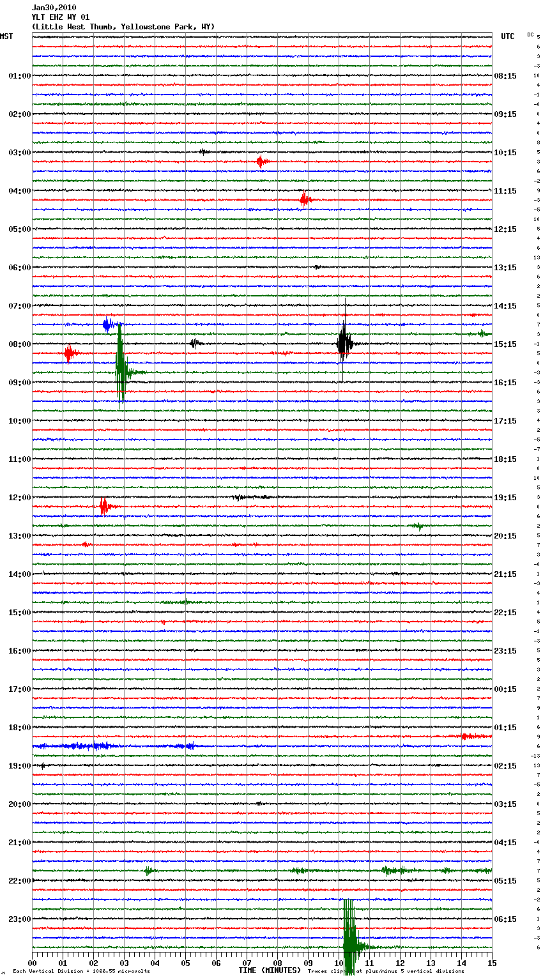The width and height of the screenshot is (543, 980).
Task: Select the 23:00 MST time label
Action: [x=20, y=919]
